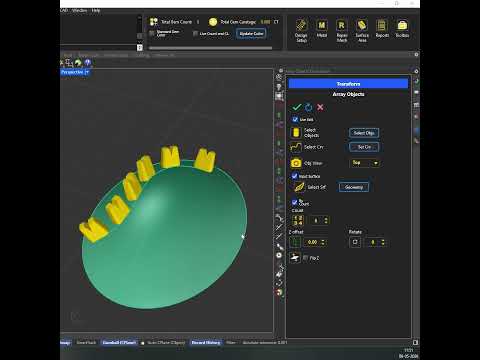Click the Count value input field
The image size is (480, 360).
[316, 220]
